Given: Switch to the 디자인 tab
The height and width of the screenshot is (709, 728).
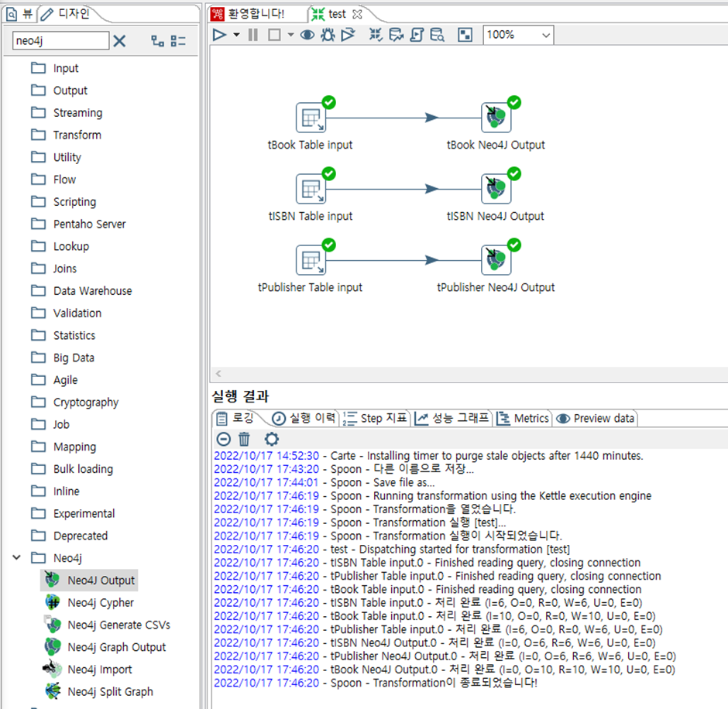Looking at the screenshot, I should point(66,14).
